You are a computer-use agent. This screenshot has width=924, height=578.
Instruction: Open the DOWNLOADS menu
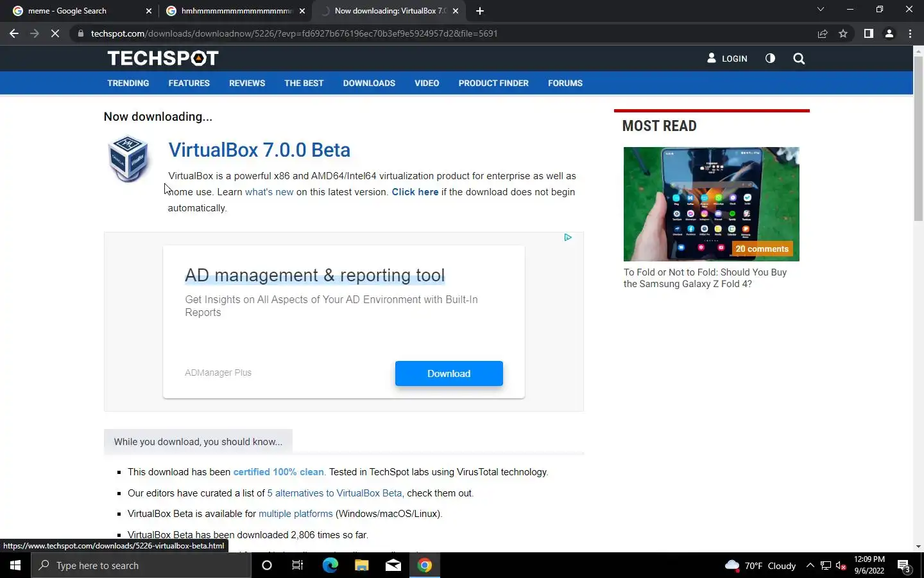point(369,83)
